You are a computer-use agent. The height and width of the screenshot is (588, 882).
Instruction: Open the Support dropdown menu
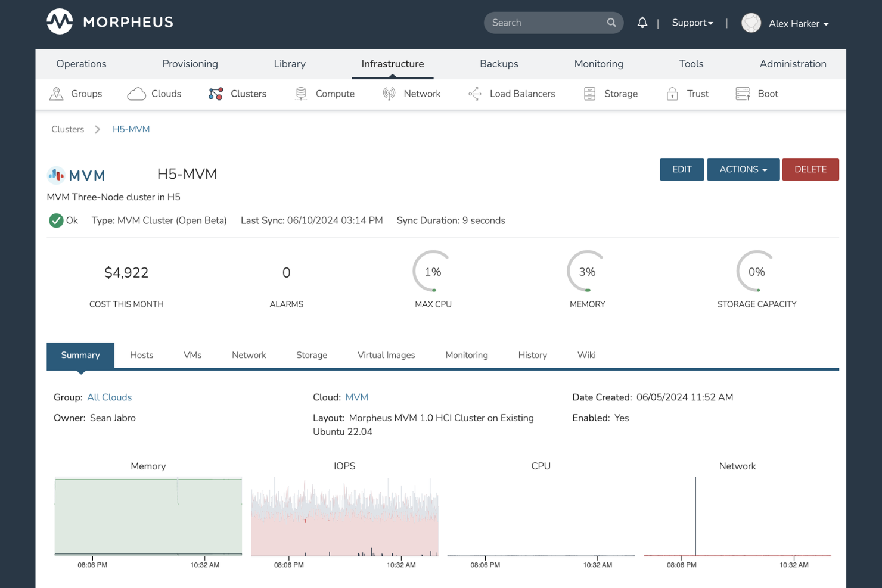tap(692, 23)
